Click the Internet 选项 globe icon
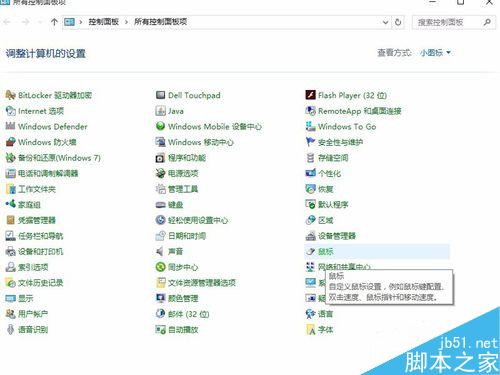 (x=10, y=111)
